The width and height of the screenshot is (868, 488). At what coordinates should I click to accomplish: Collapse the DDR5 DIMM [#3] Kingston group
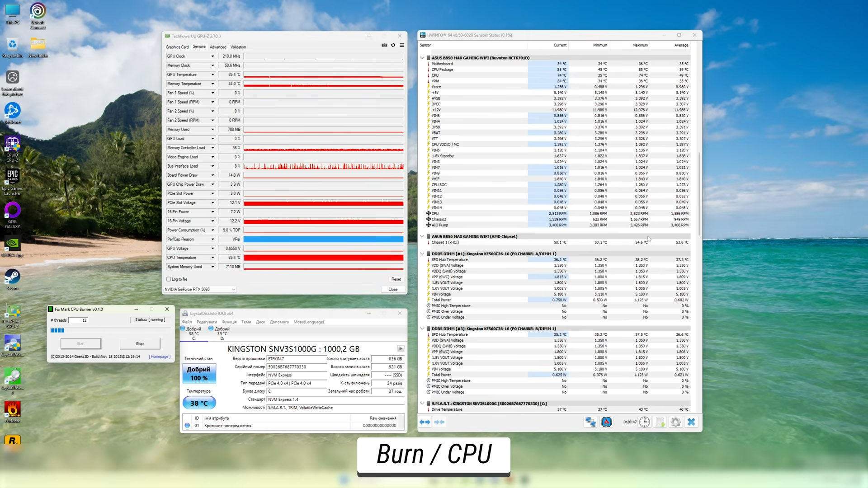click(x=422, y=328)
